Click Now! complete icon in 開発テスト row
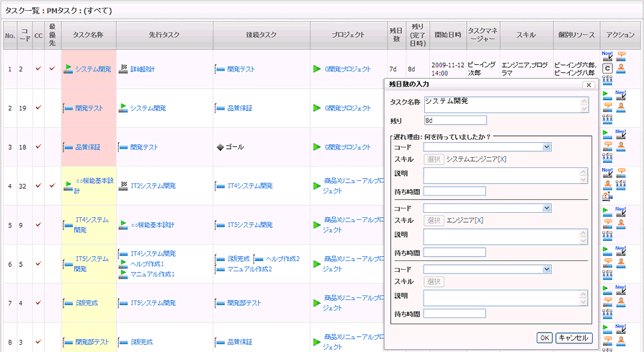Image resolution: width=644 pixels, height=352 pixels. [x=621, y=95]
